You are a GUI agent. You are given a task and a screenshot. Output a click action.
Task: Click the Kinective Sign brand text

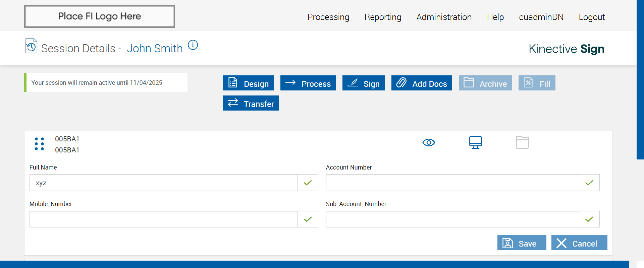tap(567, 49)
